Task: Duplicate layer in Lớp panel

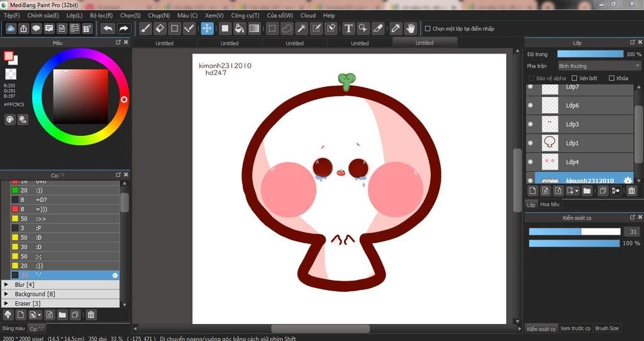Action: click(x=602, y=191)
